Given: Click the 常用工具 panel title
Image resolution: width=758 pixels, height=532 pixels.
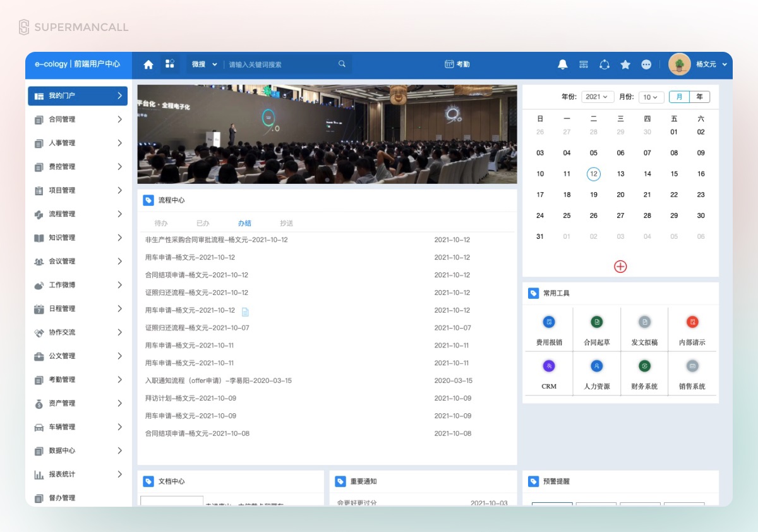Looking at the screenshot, I should (x=556, y=293).
